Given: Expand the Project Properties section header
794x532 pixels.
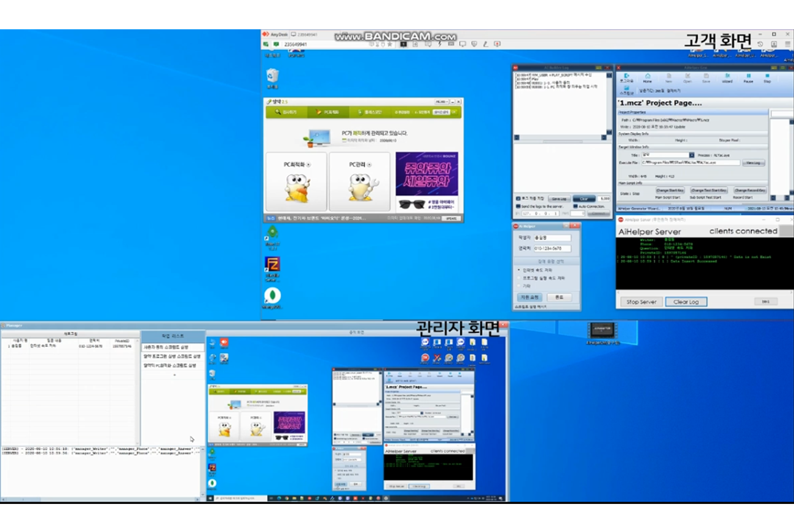Looking at the screenshot, I should pos(692,113).
